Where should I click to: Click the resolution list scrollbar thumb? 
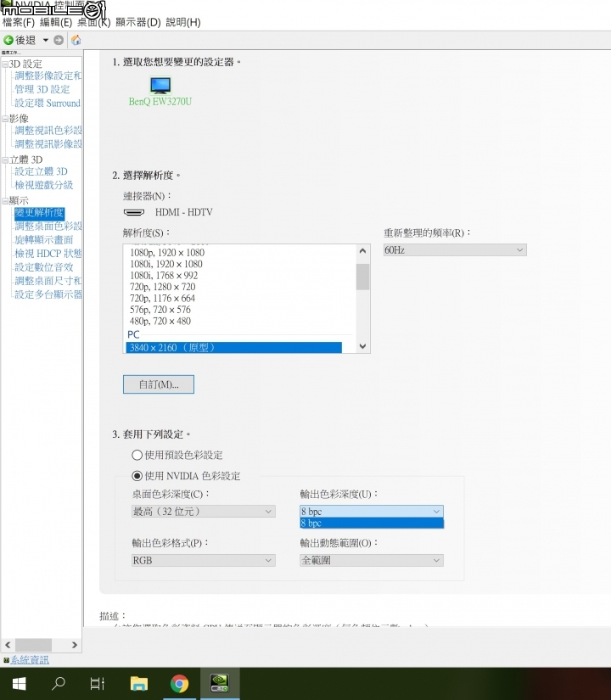point(362,277)
